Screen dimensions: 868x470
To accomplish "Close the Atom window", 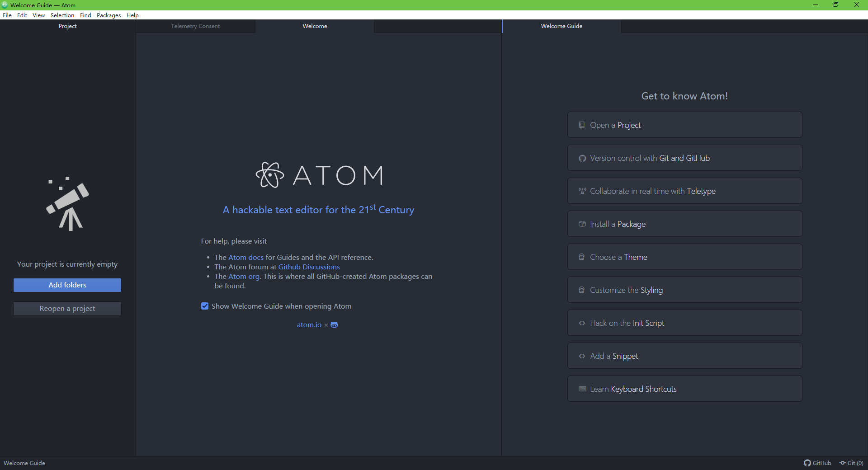I will tap(857, 5).
